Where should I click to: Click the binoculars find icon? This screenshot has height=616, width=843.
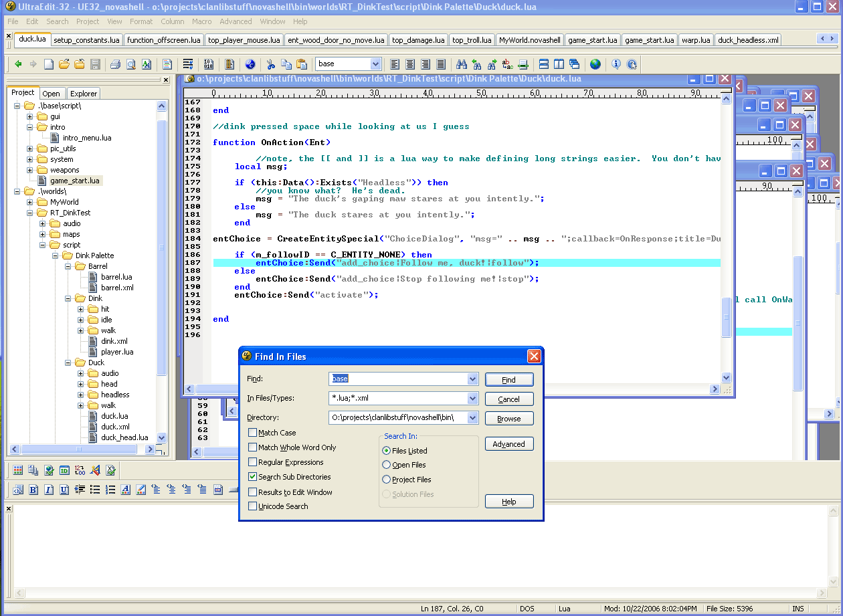pos(461,64)
